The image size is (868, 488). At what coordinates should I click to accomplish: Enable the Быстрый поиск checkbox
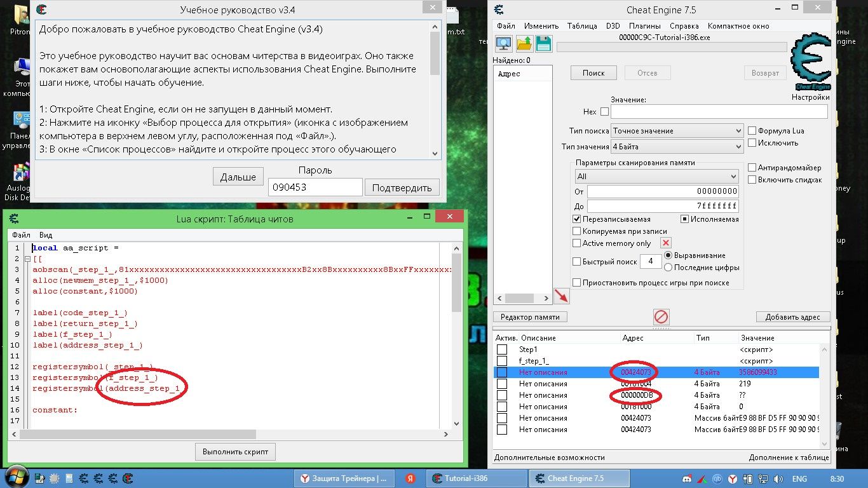(x=577, y=262)
